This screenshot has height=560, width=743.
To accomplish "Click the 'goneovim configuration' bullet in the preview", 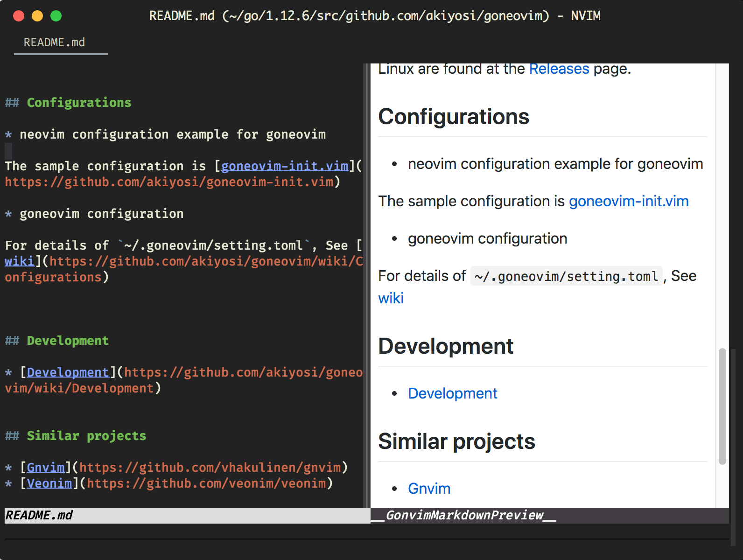I will 488,238.
